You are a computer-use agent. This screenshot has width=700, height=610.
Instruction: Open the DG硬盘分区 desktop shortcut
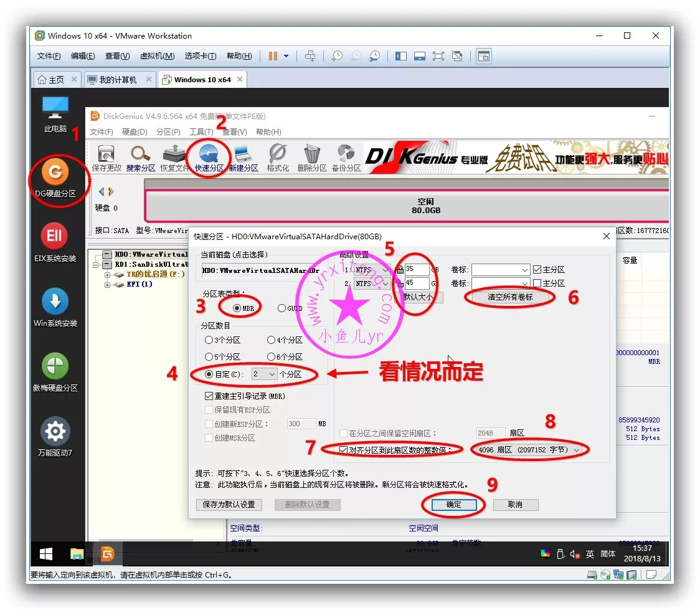point(55,178)
